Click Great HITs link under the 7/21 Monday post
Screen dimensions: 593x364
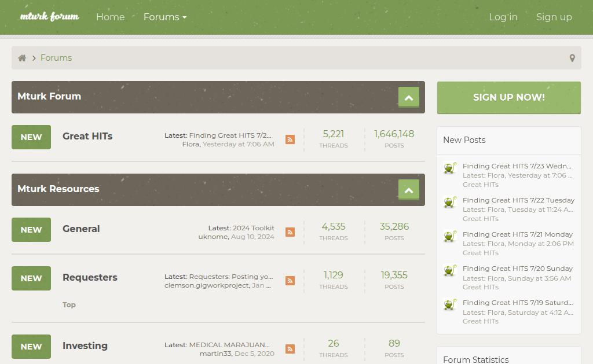[x=480, y=253]
